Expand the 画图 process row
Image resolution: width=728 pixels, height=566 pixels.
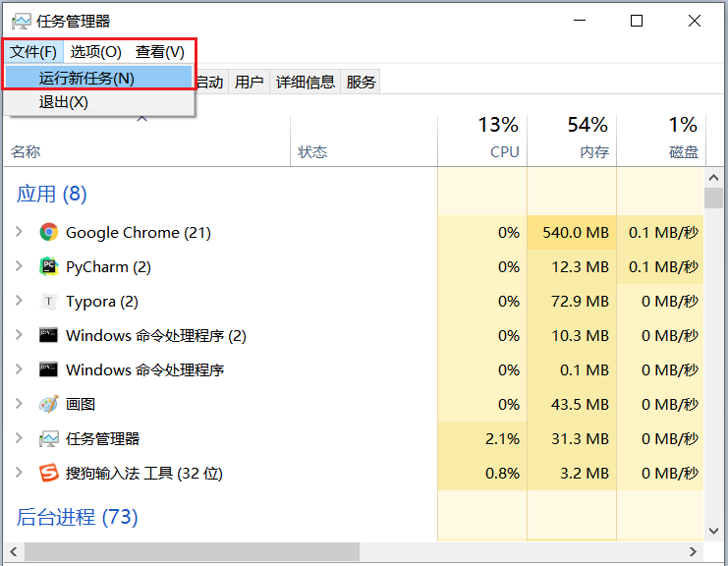(19, 404)
